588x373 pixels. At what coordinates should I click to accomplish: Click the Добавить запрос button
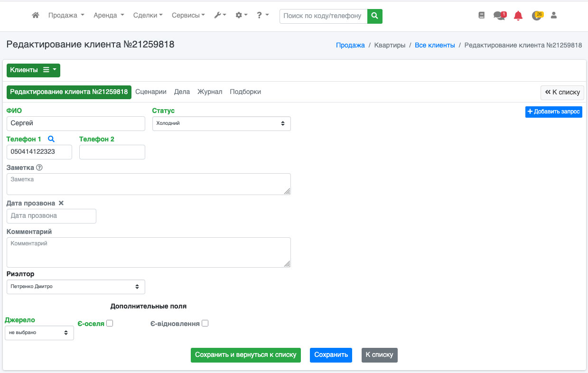[x=553, y=112]
